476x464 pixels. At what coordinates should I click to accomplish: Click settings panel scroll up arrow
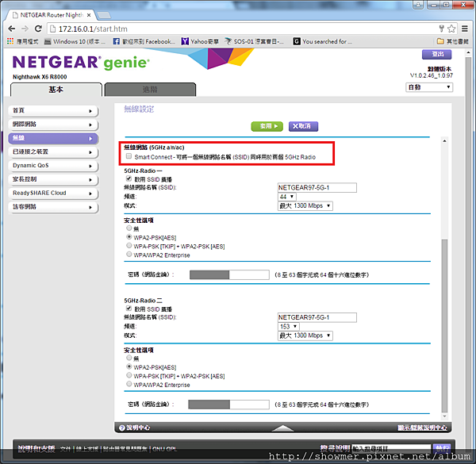[x=444, y=141]
